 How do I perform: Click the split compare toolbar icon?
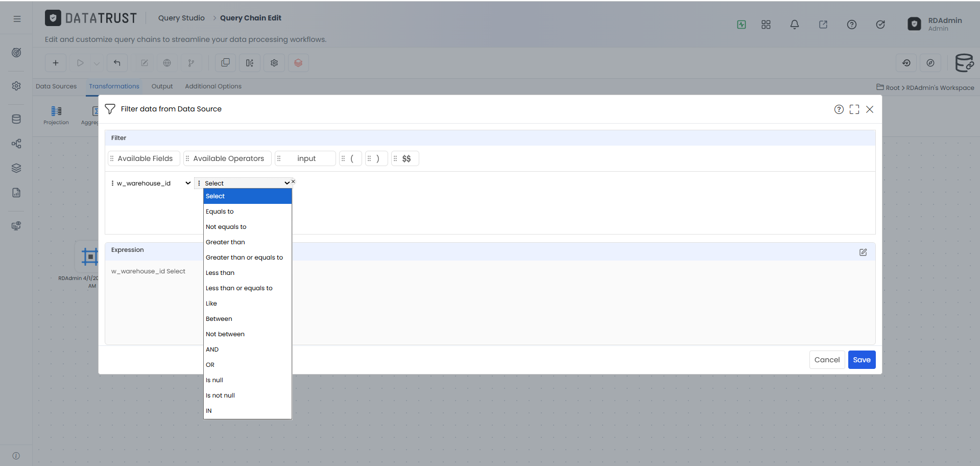click(x=250, y=63)
